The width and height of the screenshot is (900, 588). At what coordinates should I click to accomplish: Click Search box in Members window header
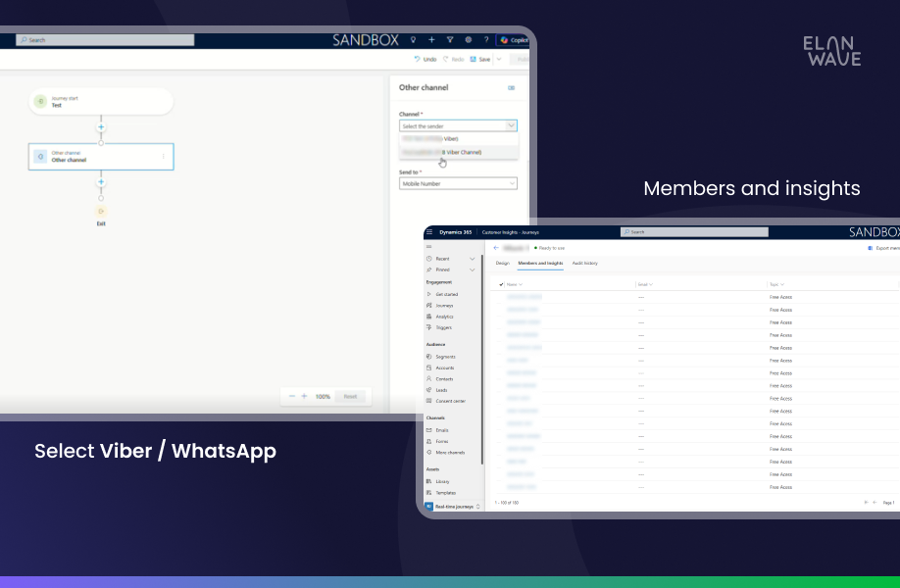[x=694, y=231]
